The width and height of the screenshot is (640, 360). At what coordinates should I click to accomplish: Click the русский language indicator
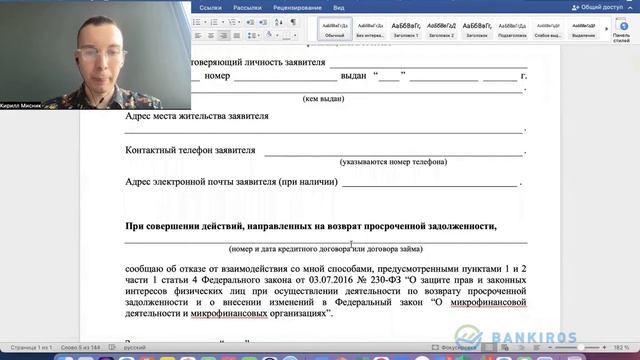click(x=135, y=347)
